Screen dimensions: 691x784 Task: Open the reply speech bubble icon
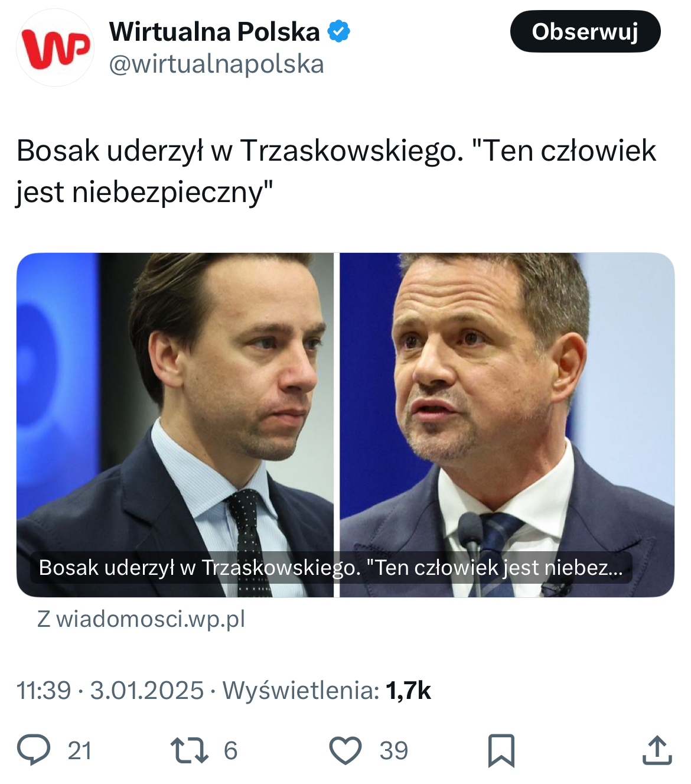click(x=34, y=750)
